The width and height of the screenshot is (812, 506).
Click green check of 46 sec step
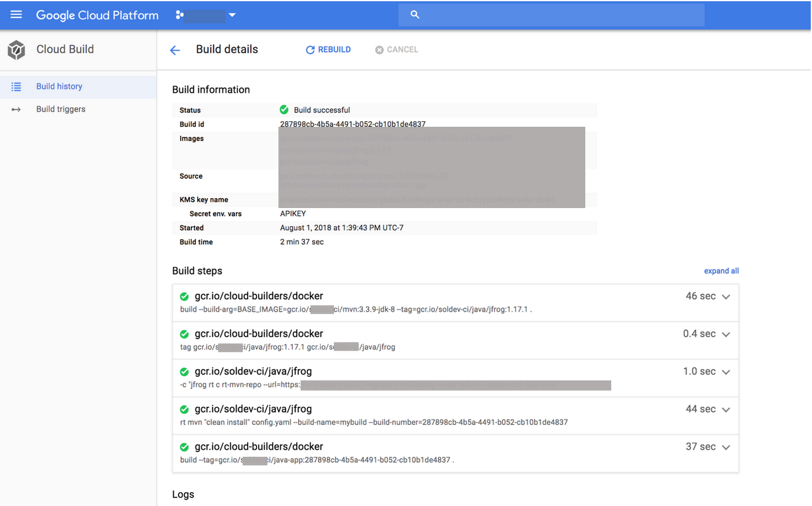(184, 297)
